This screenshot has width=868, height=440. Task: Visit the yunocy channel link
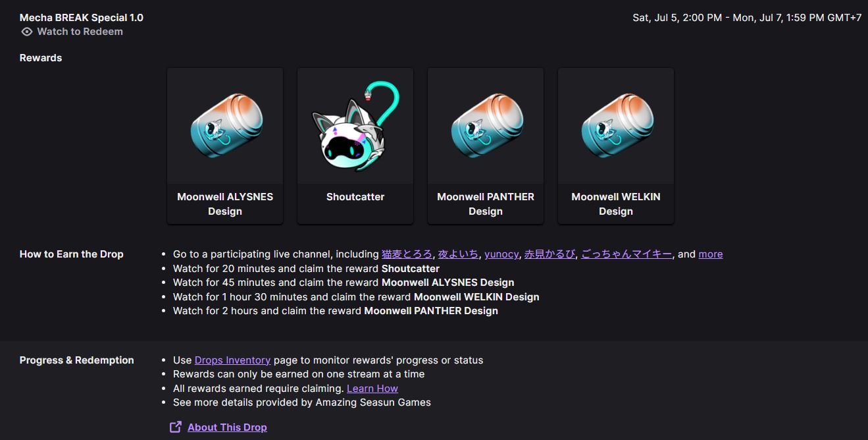pyautogui.click(x=501, y=254)
